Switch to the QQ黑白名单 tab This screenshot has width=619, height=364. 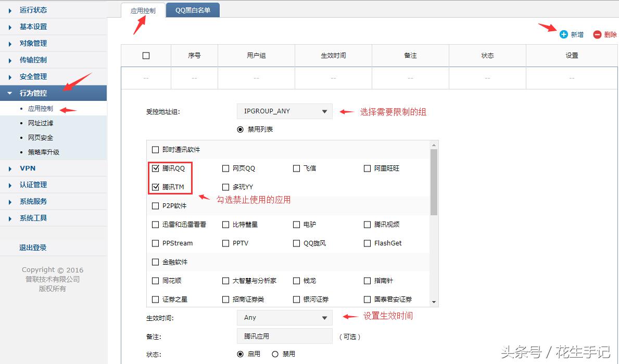point(193,9)
